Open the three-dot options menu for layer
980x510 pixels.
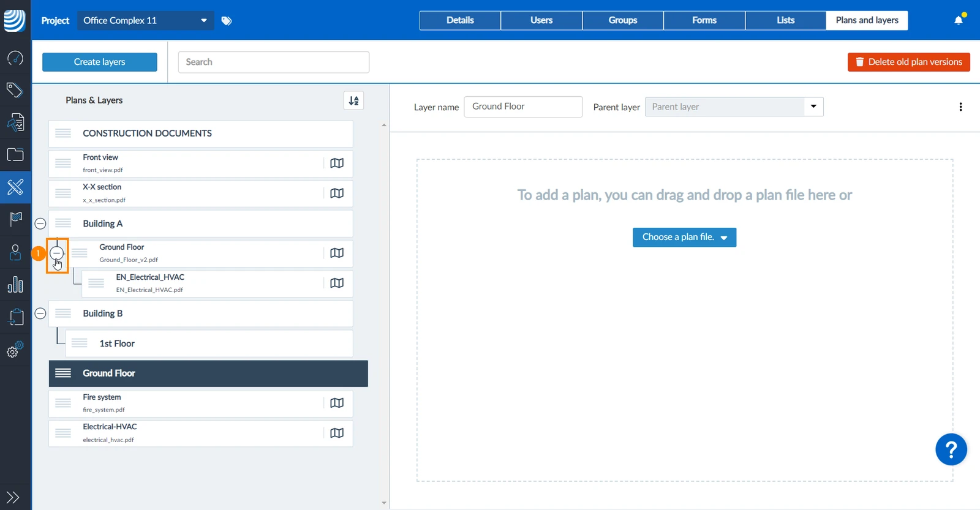960,107
